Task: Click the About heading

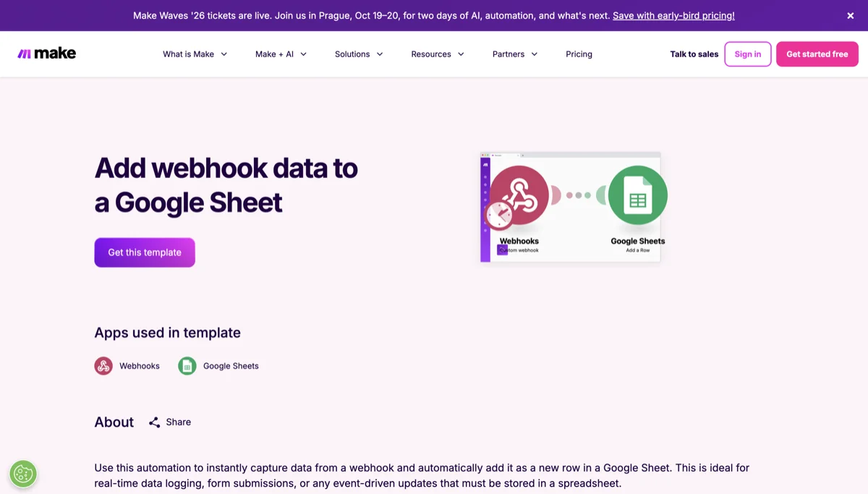Action: pos(114,422)
